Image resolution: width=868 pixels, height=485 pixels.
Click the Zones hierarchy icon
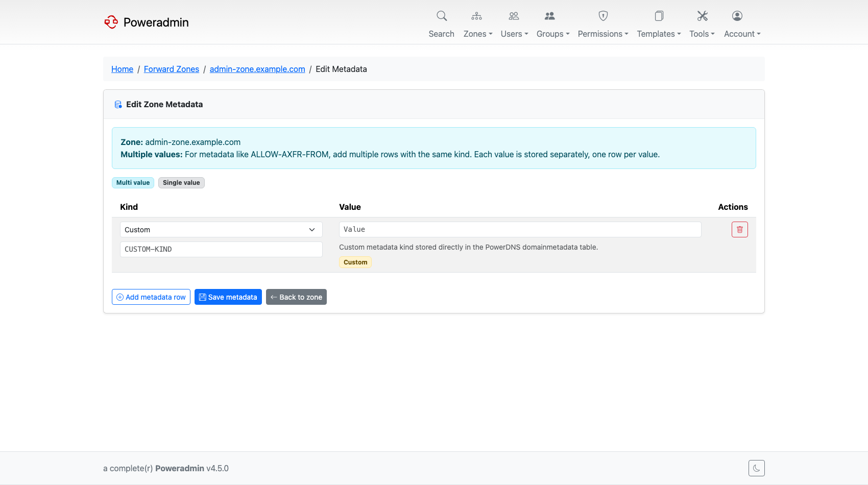(x=476, y=16)
